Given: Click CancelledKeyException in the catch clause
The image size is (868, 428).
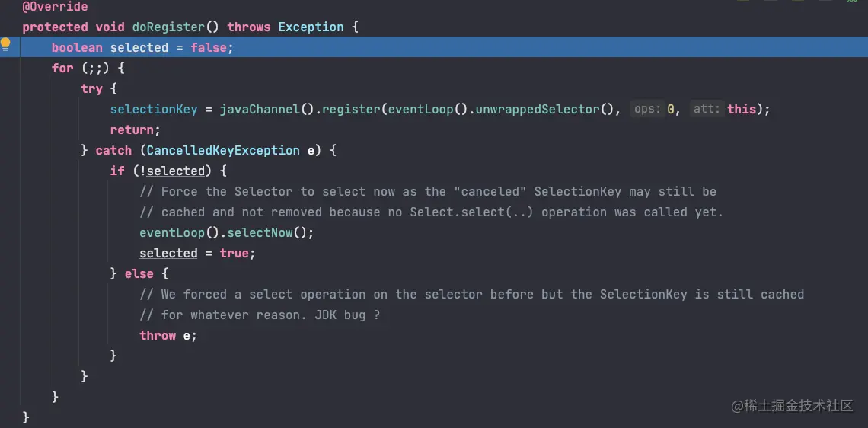Looking at the screenshot, I should click(223, 151).
